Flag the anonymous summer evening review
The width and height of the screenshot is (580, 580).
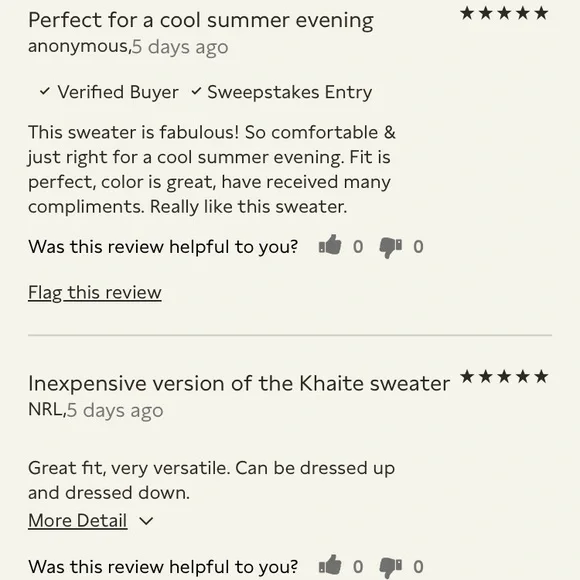click(x=95, y=292)
